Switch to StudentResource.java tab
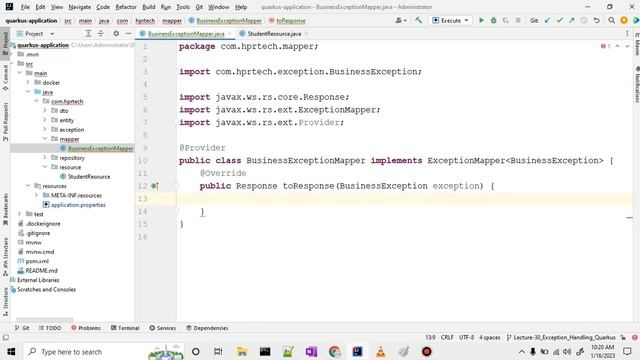 273,33
